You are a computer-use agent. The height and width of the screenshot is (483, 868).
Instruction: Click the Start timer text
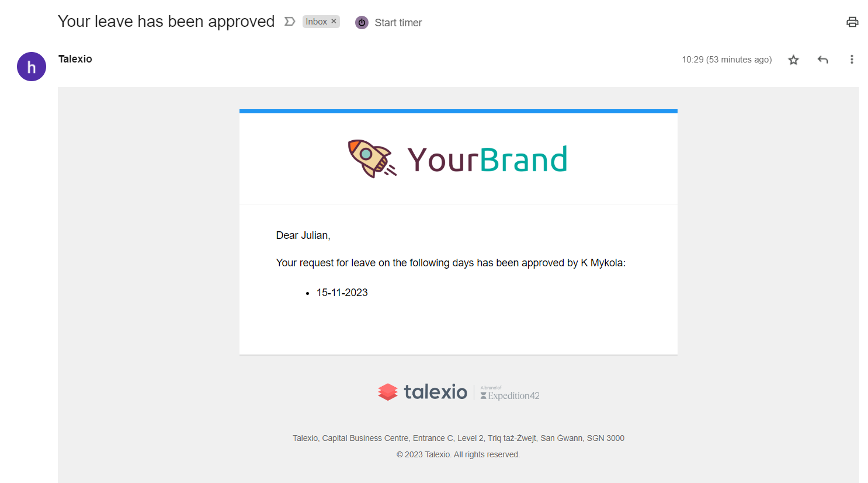point(398,23)
